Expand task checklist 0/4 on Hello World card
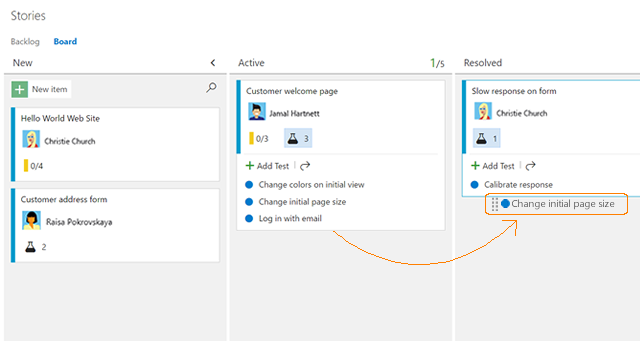 pos(33,166)
